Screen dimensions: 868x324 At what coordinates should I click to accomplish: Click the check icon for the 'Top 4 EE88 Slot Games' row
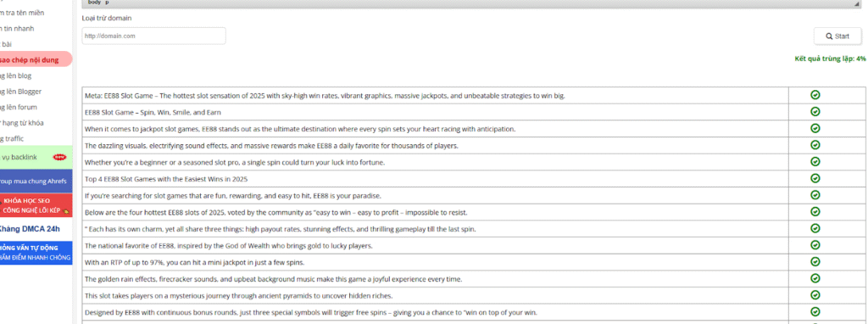815,178
